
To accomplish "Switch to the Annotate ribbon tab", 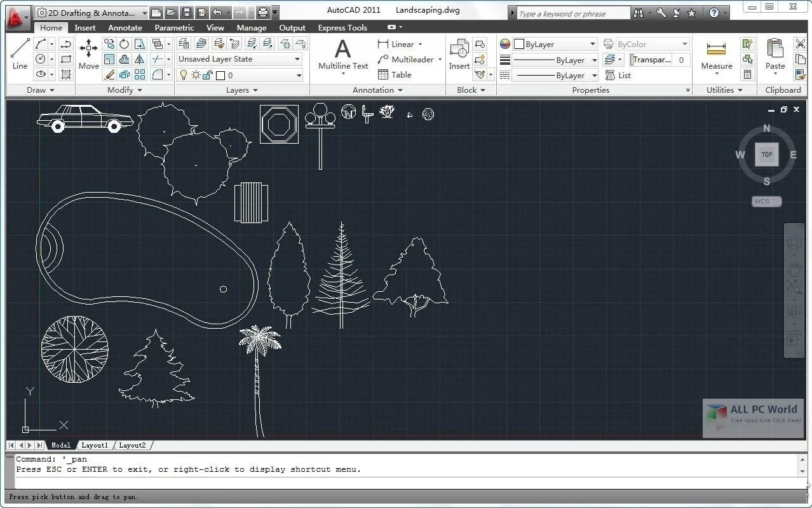I will point(125,28).
